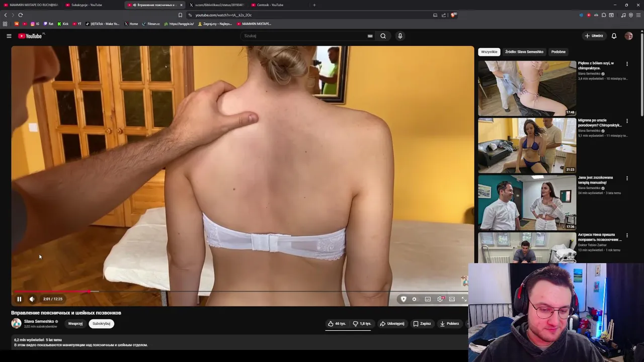
Task: Open the Filman.cc bookmark
Action: pyautogui.click(x=151, y=24)
